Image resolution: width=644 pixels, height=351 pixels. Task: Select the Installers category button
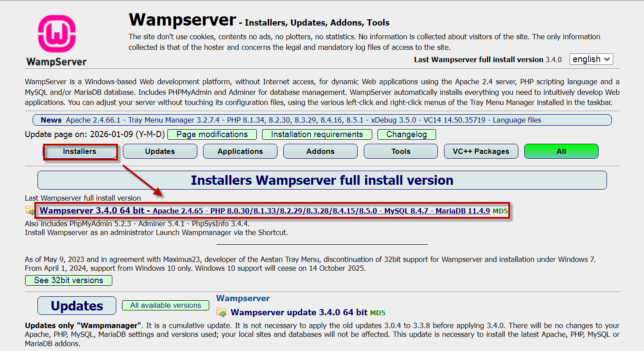point(80,151)
